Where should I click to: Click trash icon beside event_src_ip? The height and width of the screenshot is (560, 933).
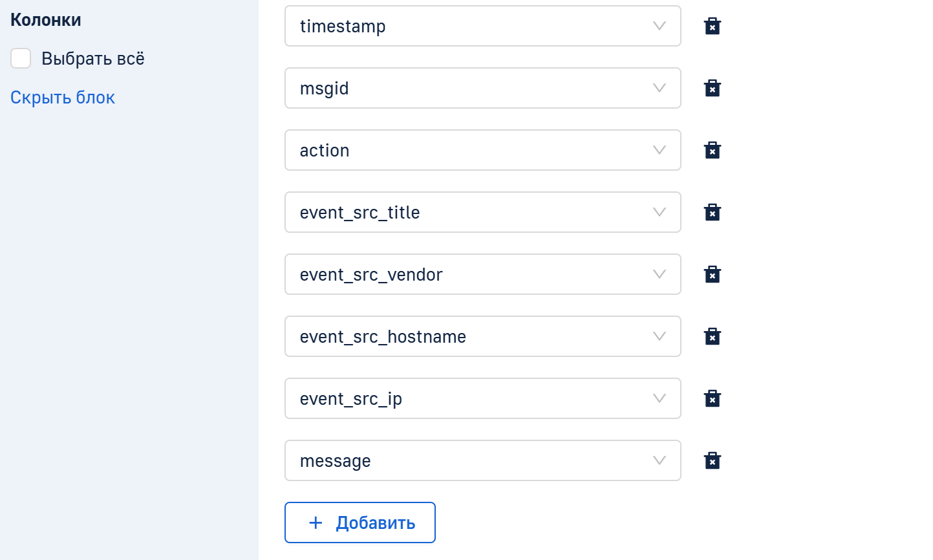point(712,398)
